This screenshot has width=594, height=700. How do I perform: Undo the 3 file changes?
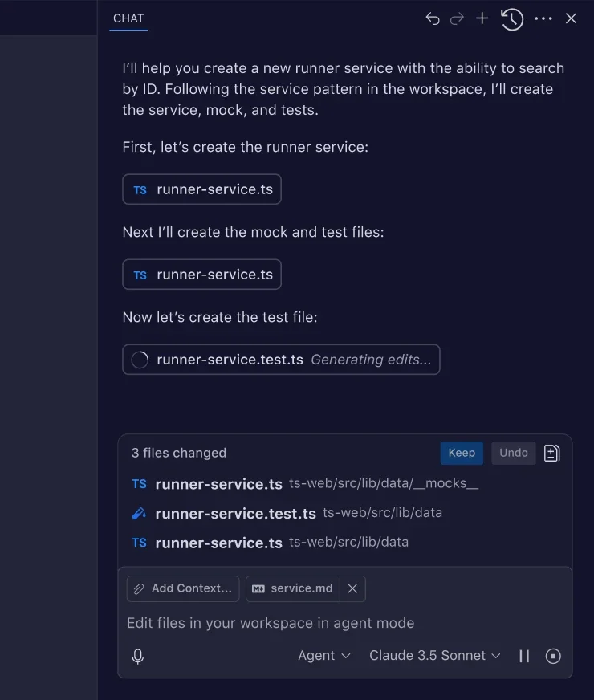pyautogui.click(x=513, y=453)
